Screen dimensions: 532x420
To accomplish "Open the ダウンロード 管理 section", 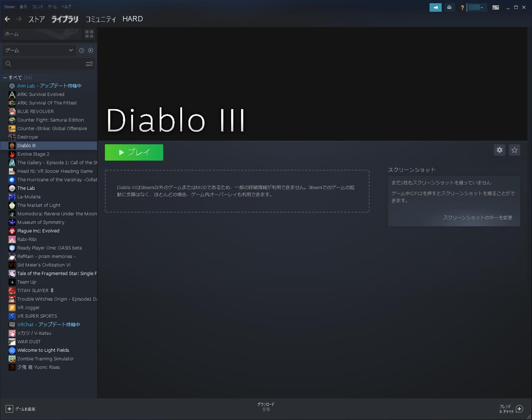I will 266,407.
